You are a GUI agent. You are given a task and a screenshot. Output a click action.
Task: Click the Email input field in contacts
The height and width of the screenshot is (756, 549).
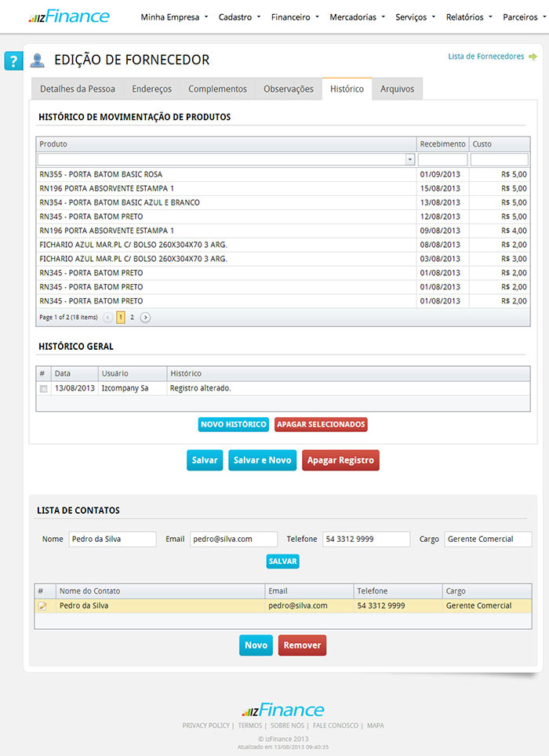[x=233, y=540]
